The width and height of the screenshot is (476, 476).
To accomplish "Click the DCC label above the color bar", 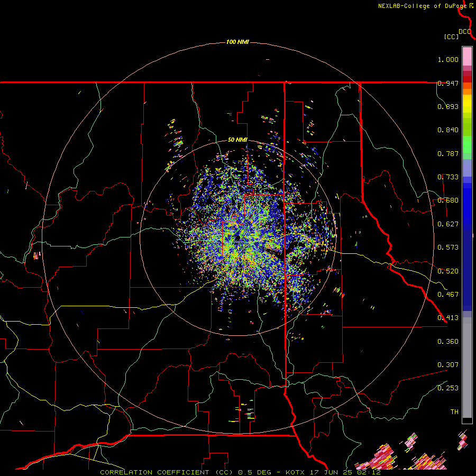I will pyautogui.click(x=465, y=32).
